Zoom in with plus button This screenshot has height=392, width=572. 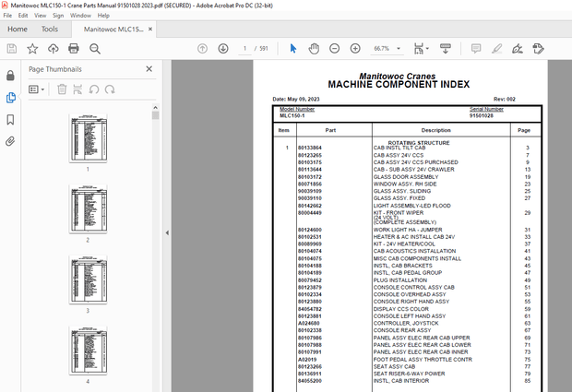tap(355, 49)
